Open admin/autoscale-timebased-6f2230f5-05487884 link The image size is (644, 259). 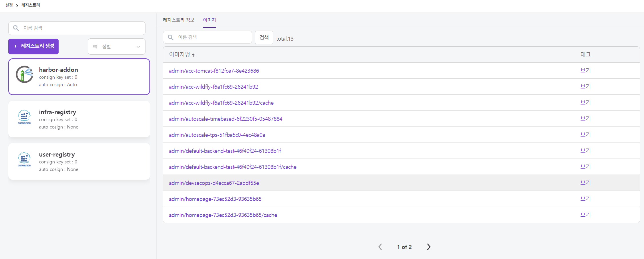pyautogui.click(x=226, y=119)
